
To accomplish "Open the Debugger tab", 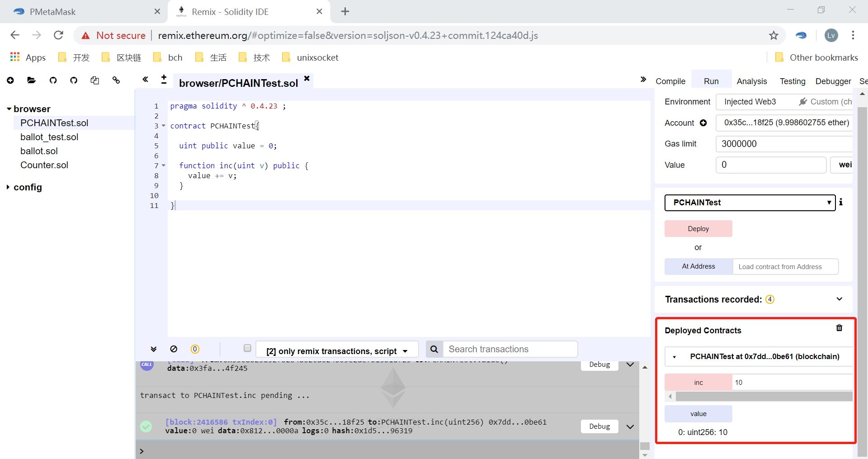I will click(x=833, y=81).
